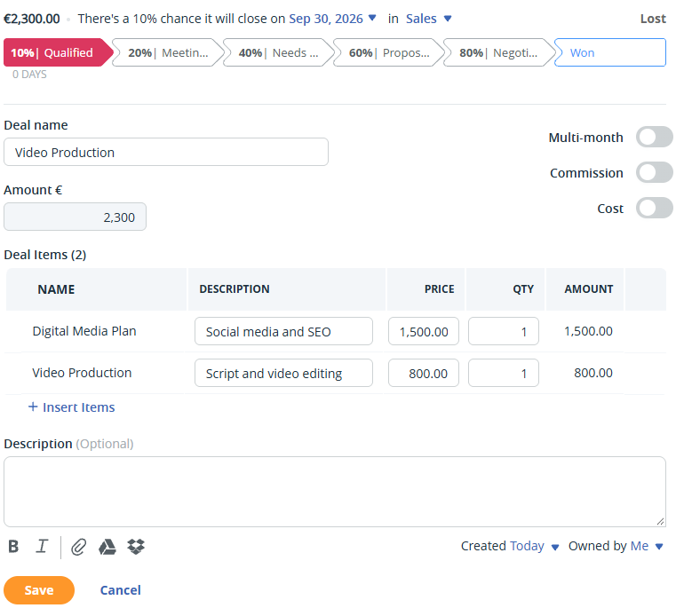Viewport: 676px width, 616px height.
Task: Open the close date Sep 30, 2026 dropdown
Action: (x=332, y=19)
